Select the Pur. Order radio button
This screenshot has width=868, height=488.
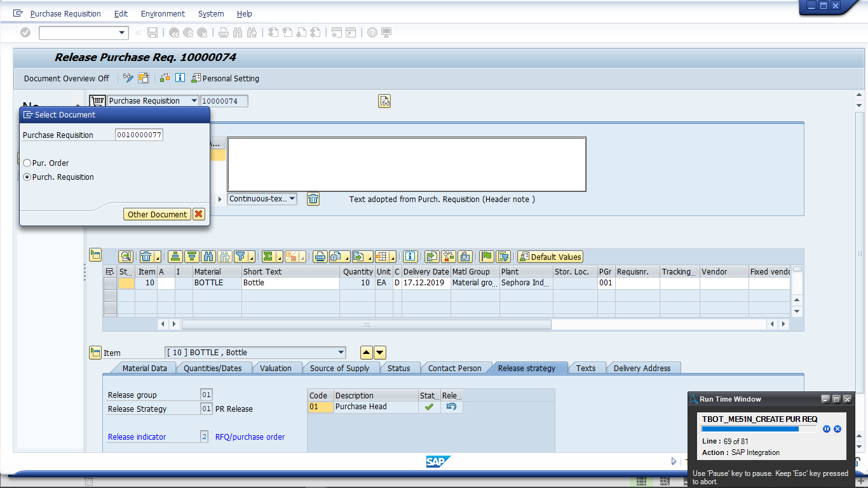click(x=27, y=163)
